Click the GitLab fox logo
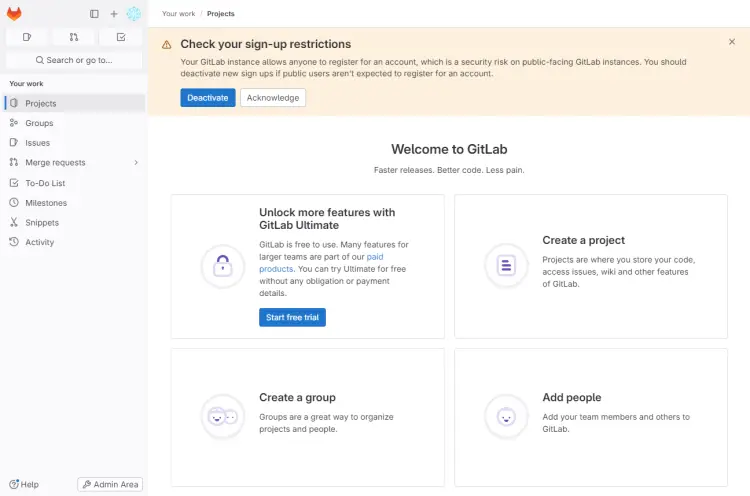This screenshot has width=750, height=496. [14, 14]
